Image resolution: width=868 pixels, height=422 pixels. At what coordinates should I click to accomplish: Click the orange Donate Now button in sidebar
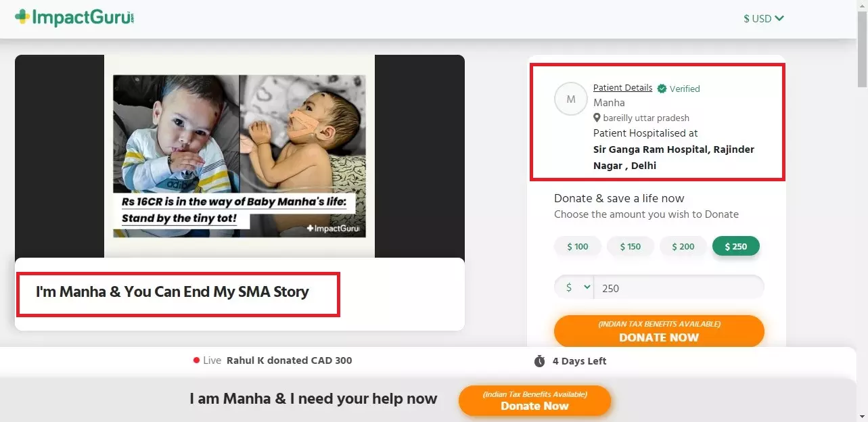point(658,332)
